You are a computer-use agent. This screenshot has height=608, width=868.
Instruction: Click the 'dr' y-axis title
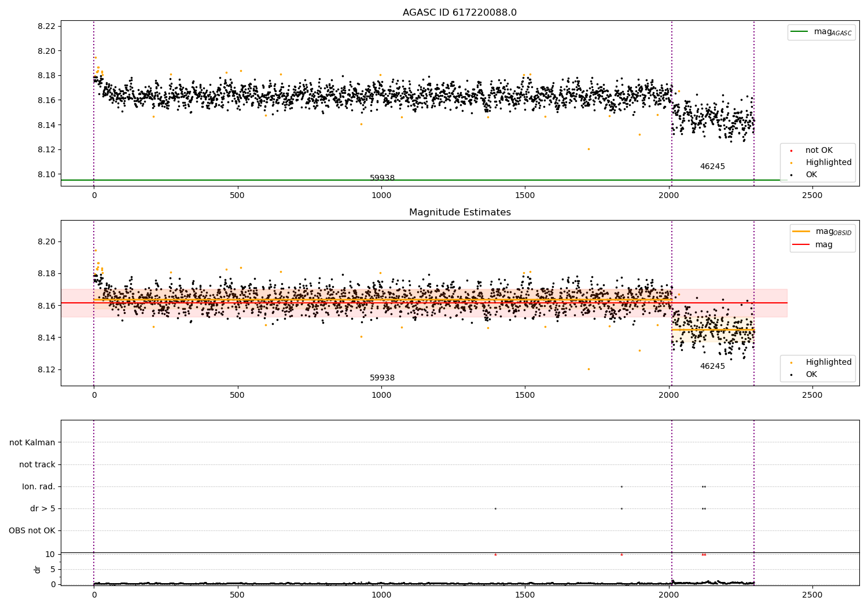[x=37, y=569]
